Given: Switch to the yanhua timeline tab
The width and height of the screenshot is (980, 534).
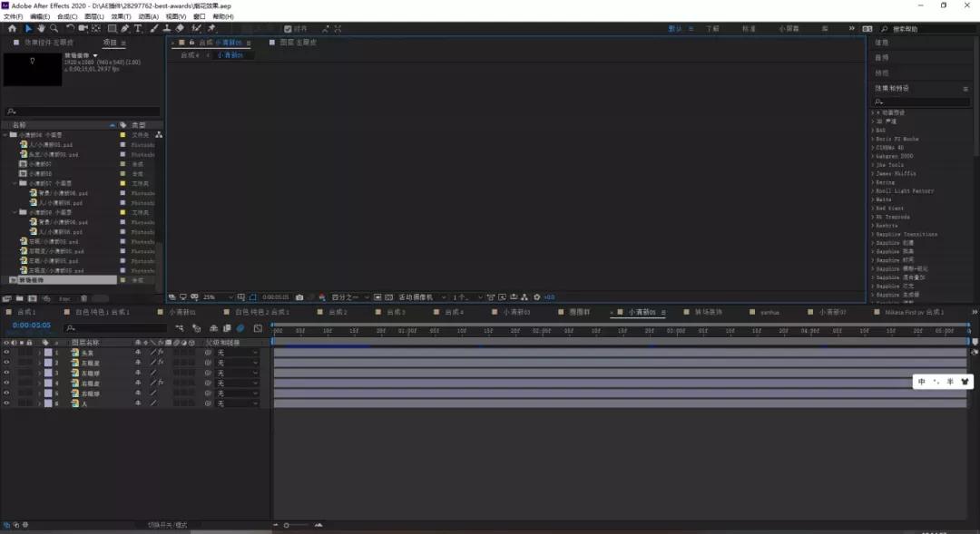Looking at the screenshot, I should click(x=770, y=312).
